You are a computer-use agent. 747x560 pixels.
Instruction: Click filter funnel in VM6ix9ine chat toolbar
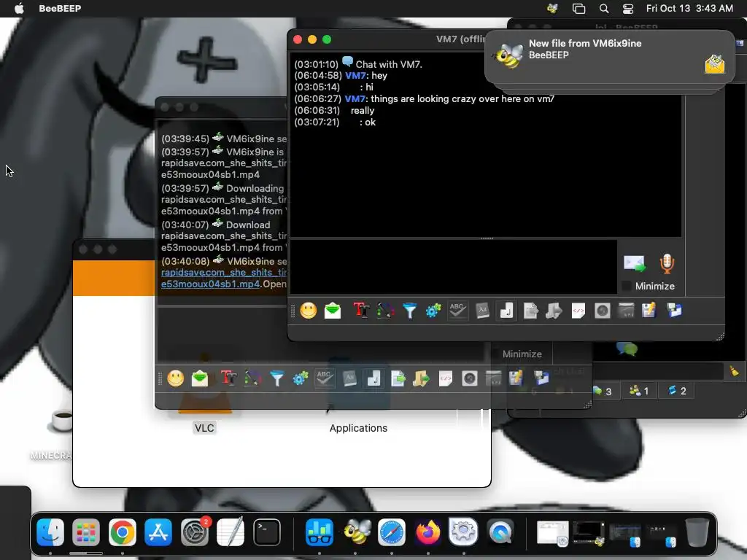pos(276,378)
